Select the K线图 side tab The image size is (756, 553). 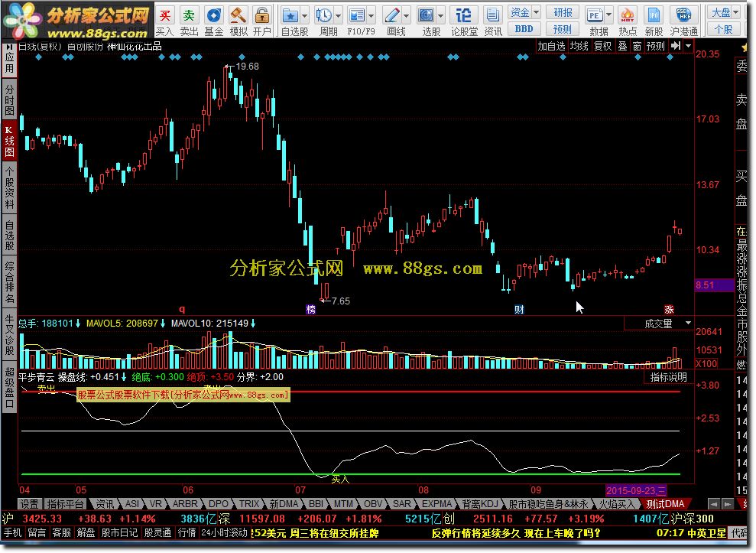tap(8, 142)
